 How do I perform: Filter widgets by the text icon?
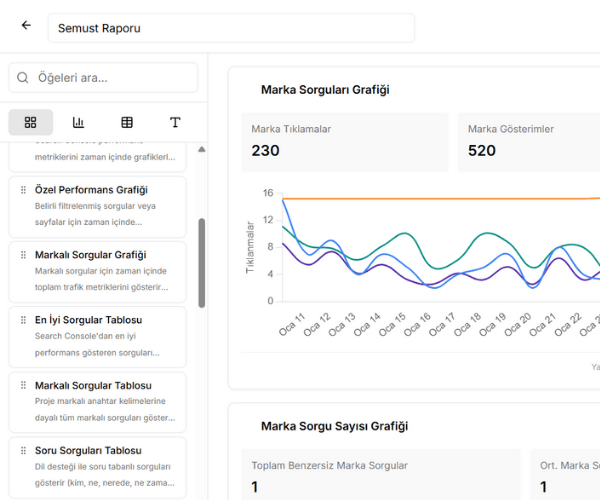click(x=175, y=122)
